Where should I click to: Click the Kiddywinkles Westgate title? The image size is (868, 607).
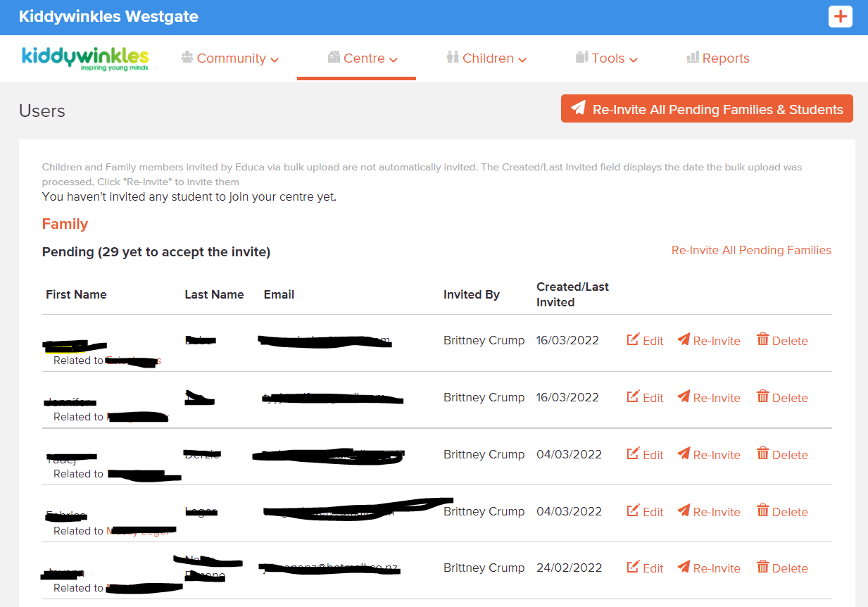click(108, 17)
